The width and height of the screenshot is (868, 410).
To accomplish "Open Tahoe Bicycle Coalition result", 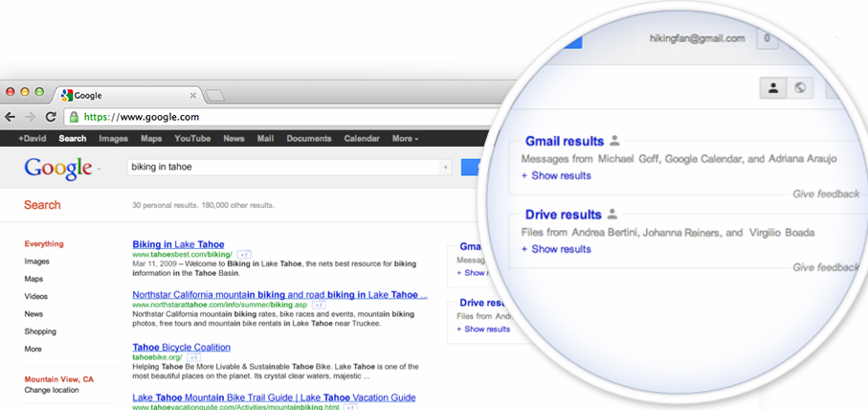I will (181, 348).
